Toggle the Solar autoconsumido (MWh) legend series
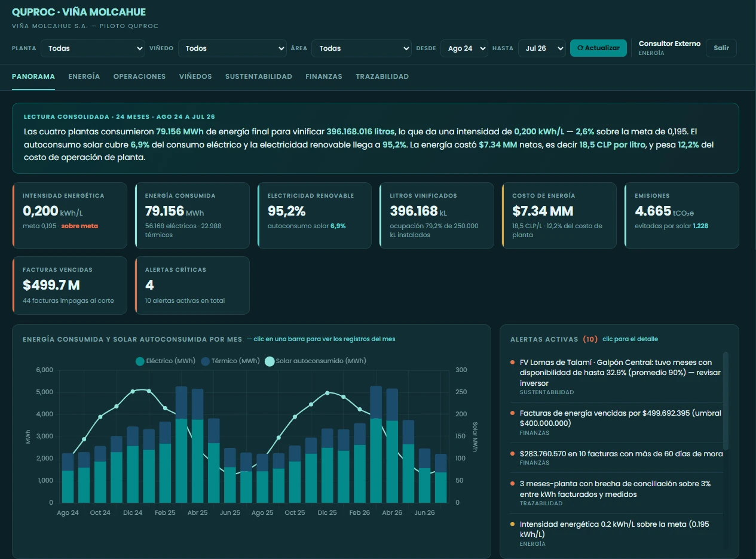 click(x=316, y=361)
